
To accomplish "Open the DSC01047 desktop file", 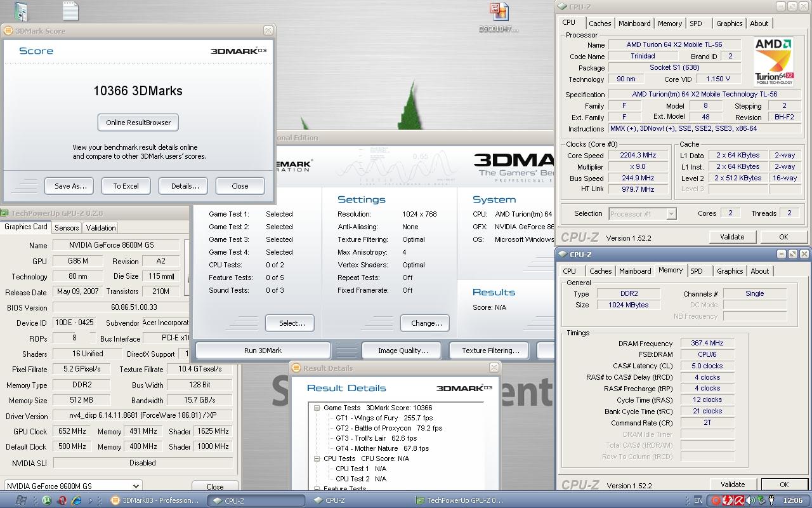I will [x=499, y=18].
